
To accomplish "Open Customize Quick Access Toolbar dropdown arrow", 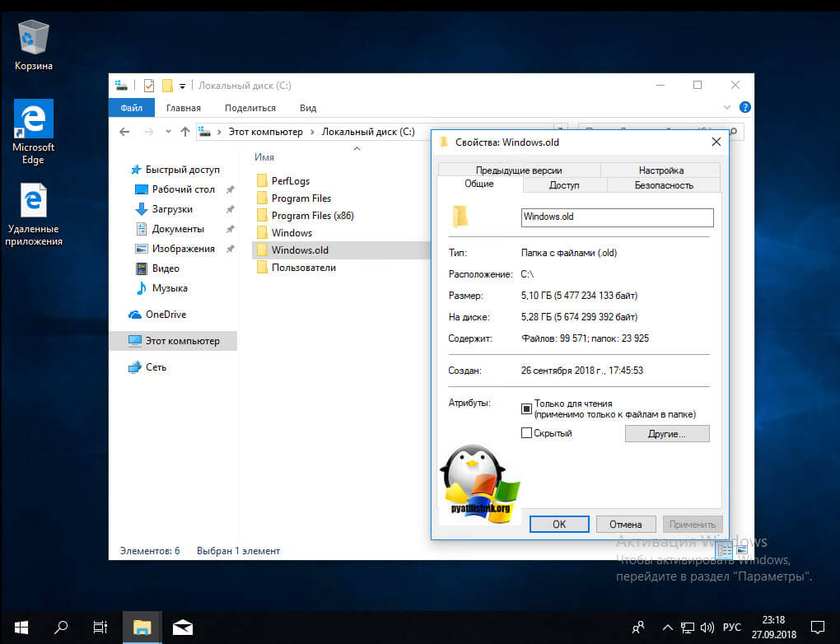I will coord(182,86).
